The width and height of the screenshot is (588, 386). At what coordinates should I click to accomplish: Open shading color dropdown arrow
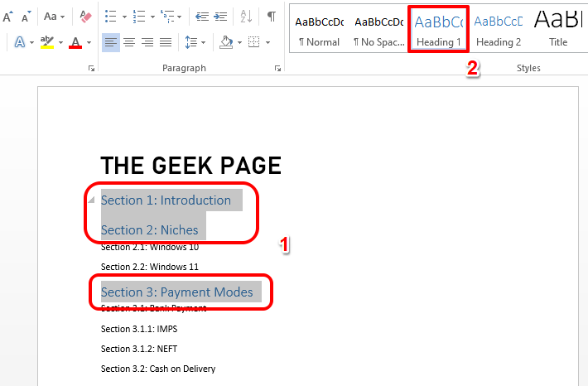coord(239,43)
